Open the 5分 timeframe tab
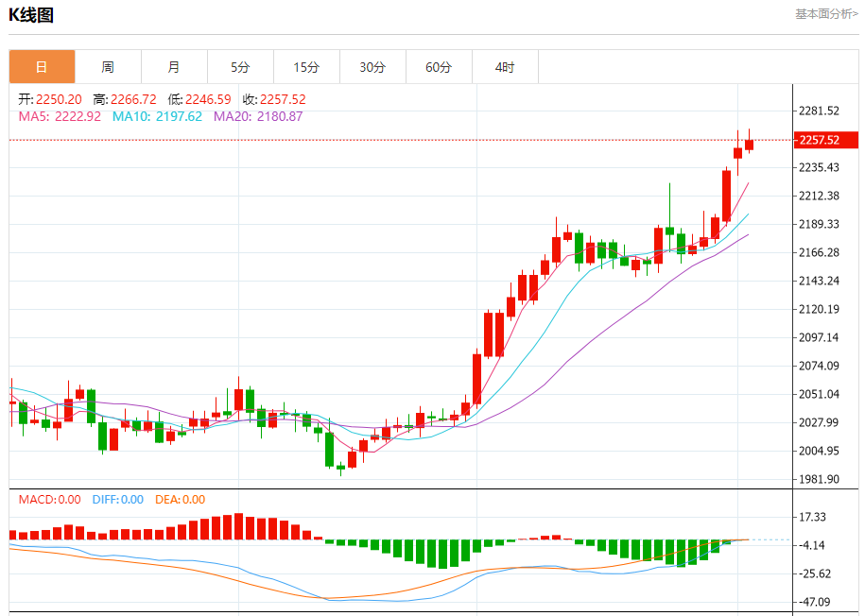The image size is (865, 616). click(240, 67)
